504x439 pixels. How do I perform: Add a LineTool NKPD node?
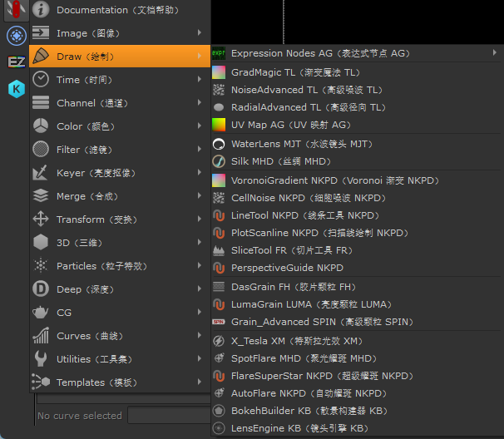tap(356, 215)
